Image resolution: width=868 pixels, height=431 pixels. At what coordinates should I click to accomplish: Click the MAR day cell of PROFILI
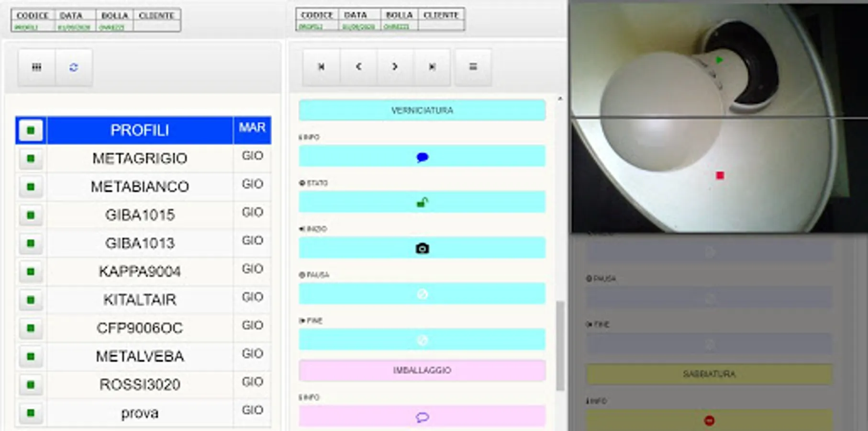tap(252, 130)
